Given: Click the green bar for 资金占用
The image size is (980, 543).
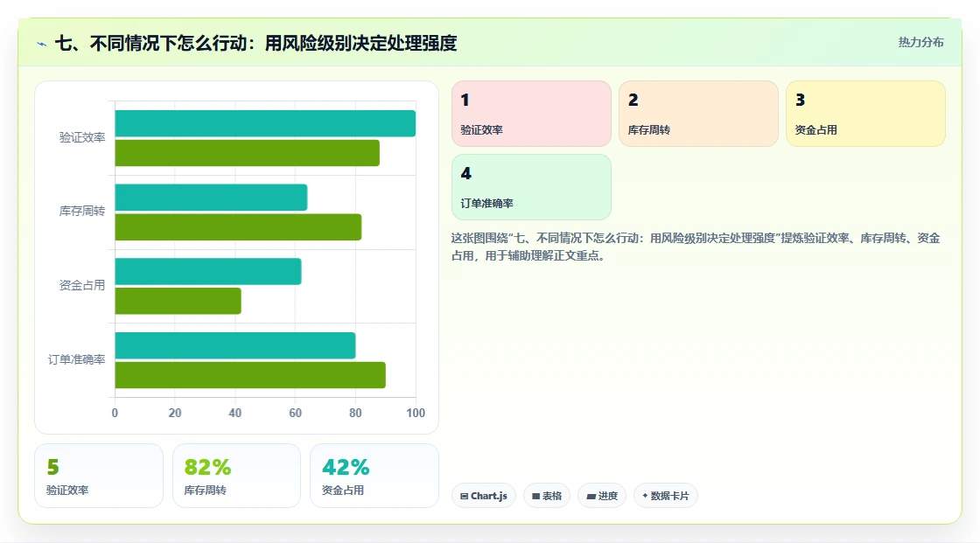Looking at the screenshot, I should pyautogui.click(x=178, y=301).
